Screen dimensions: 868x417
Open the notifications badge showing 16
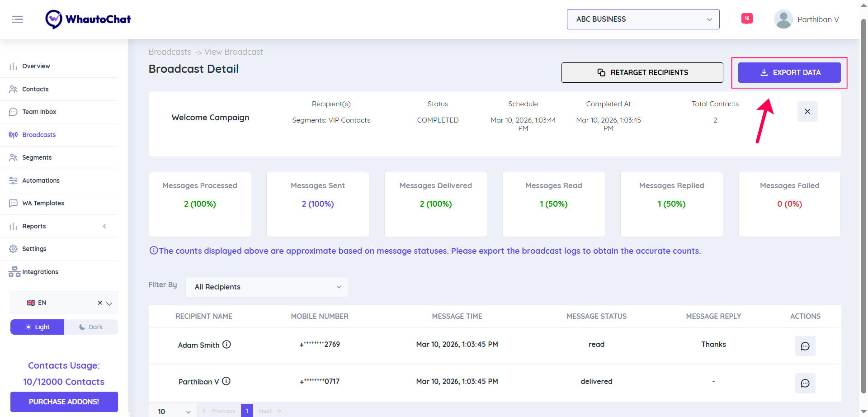747,19
